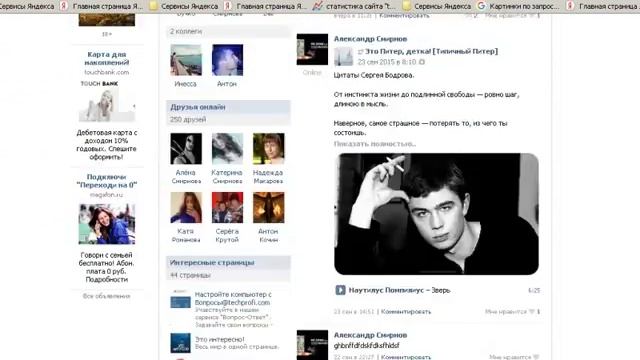640x360 pixels.
Task: Open the 'Все объявления' link
Action: pos(107,296)
